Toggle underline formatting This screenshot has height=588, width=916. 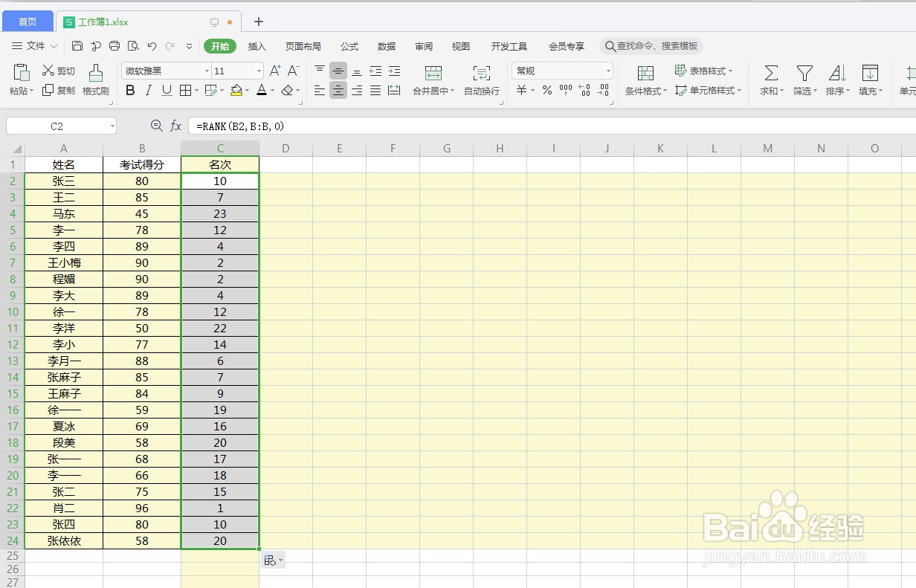point(167,90)
